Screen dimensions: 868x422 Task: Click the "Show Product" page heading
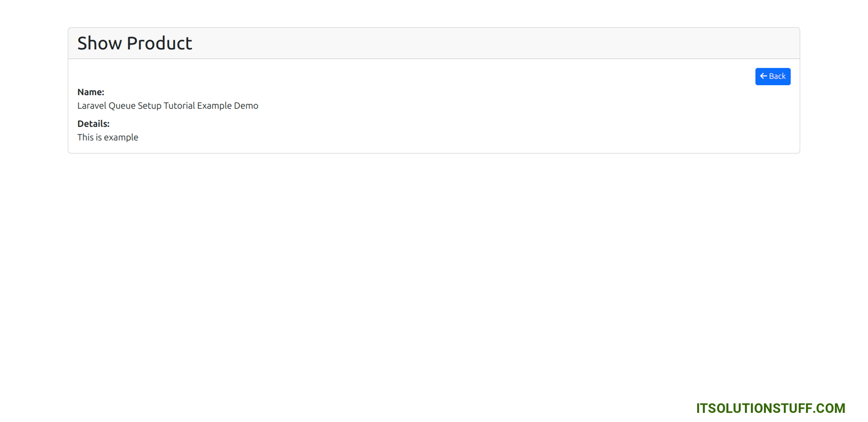[x=135, y=43]
